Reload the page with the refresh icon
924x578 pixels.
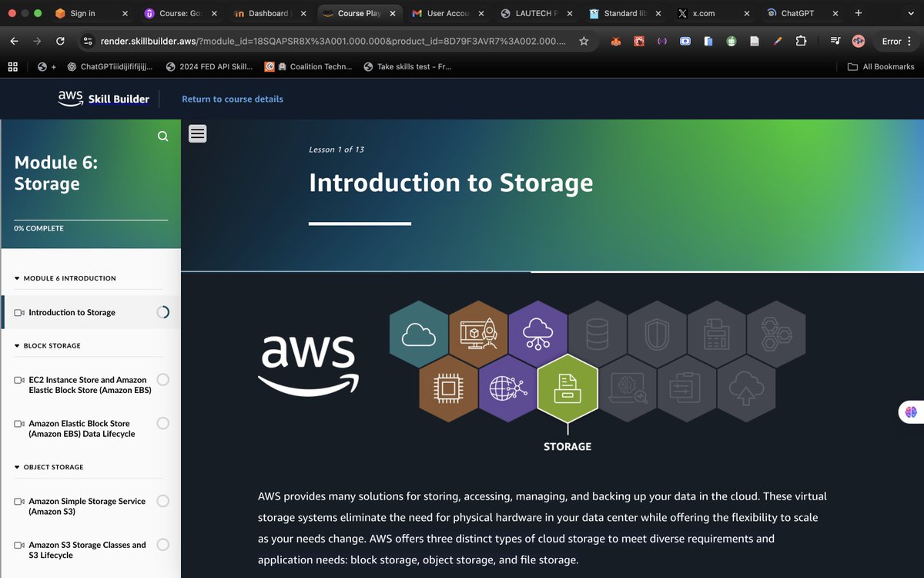coord(60,42)
